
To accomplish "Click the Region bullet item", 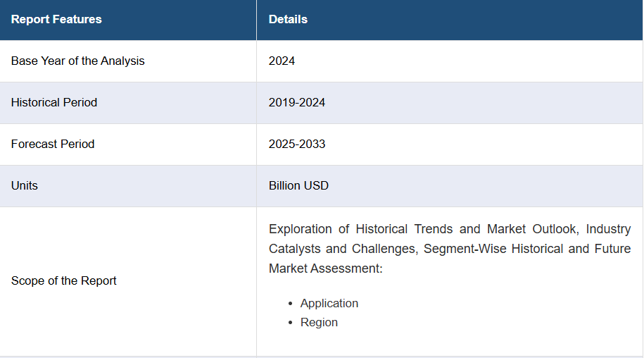I will tap(319, 322).
